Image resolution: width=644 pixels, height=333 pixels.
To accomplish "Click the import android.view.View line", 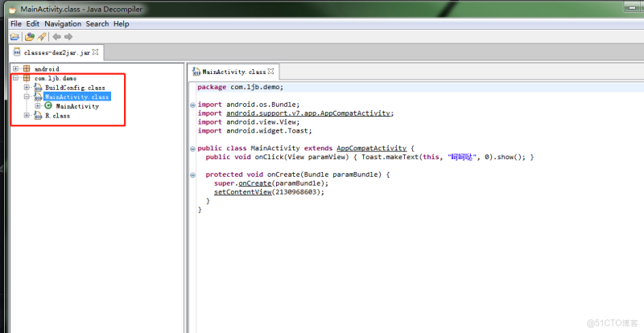I will pyautogui.click(x=249, y=122).
